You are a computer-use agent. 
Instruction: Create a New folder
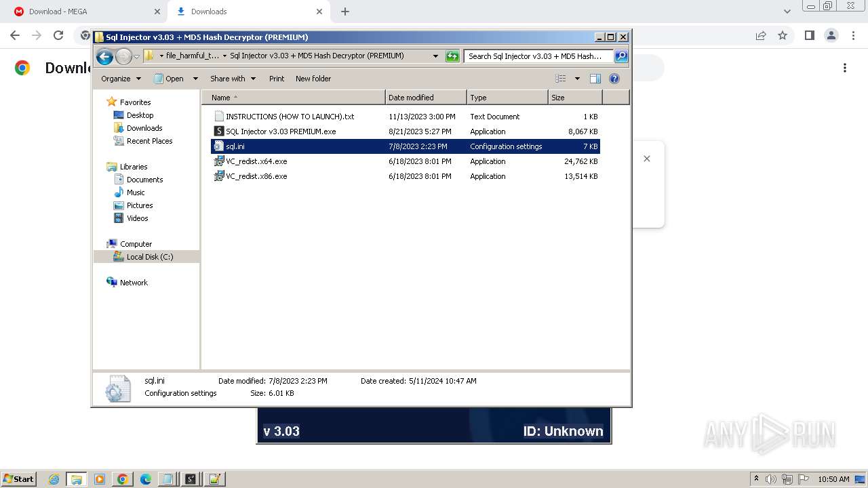(x=313, y=79)
